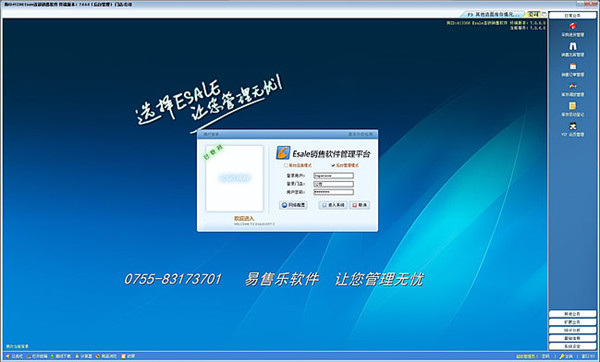600x362 pixels.
Task: Select the system settings tab at sidebar bottom
Action: (x=572, y=346)
